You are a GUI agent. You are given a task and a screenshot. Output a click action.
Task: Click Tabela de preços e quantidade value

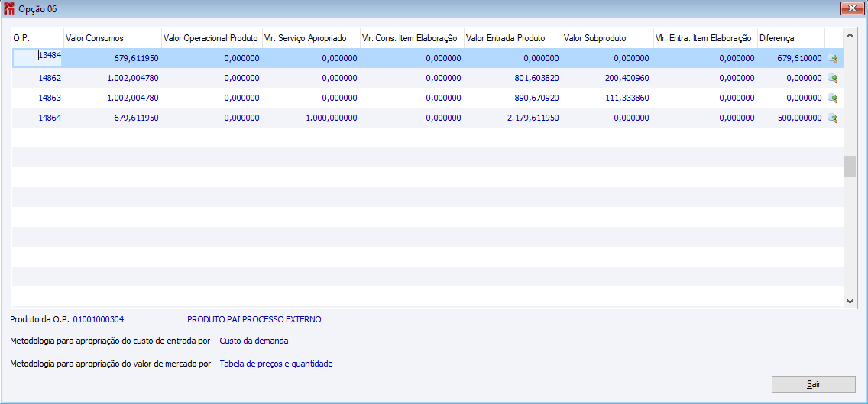[x=277, y=364]
